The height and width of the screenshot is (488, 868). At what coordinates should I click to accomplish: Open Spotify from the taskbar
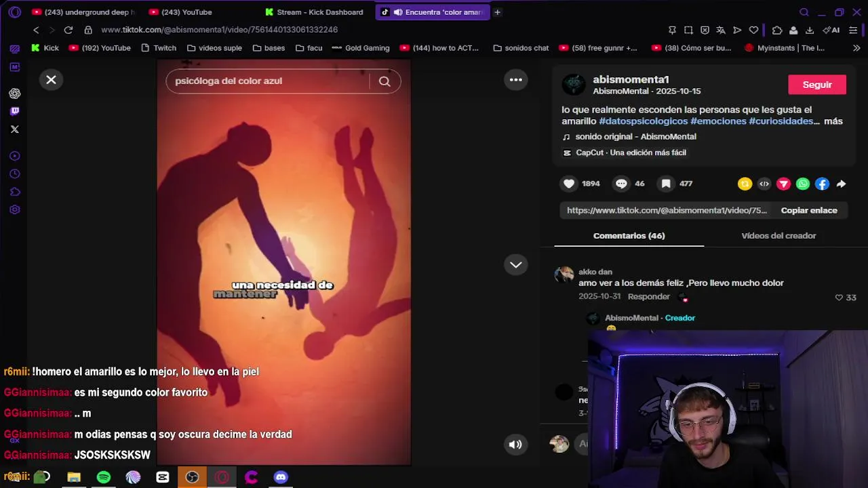[x=104, y=477]
